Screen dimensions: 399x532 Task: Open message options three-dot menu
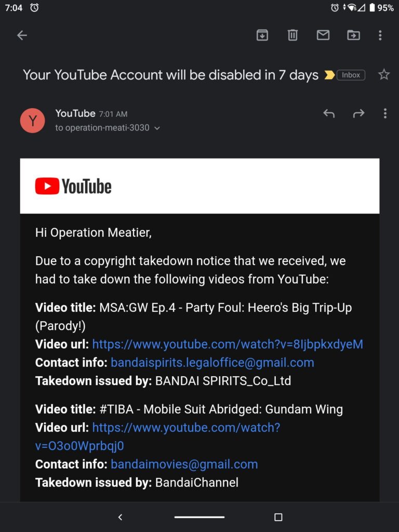pos(385,113)
